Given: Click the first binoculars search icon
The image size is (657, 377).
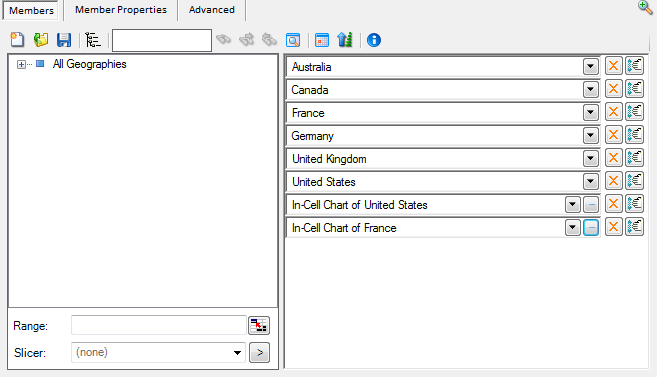Looking at the screenshot, I should click(x=223, y=40).
